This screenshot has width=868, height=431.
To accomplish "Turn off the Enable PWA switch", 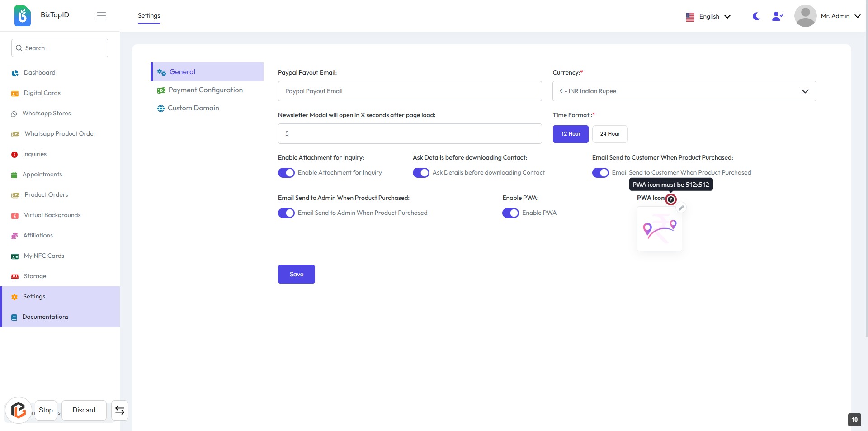I will click(510, 213).
